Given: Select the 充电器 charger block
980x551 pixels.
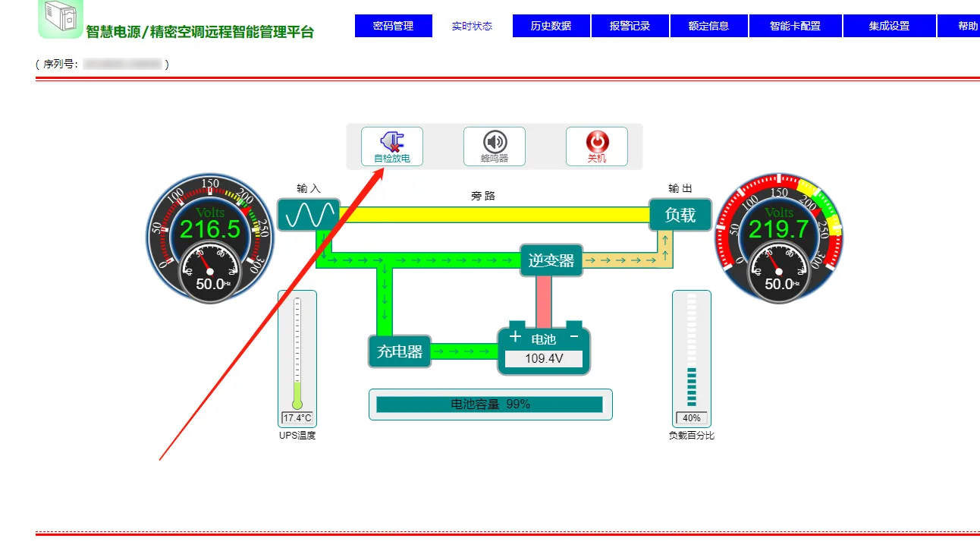Looking at the screenshot, I should [400, 351].
